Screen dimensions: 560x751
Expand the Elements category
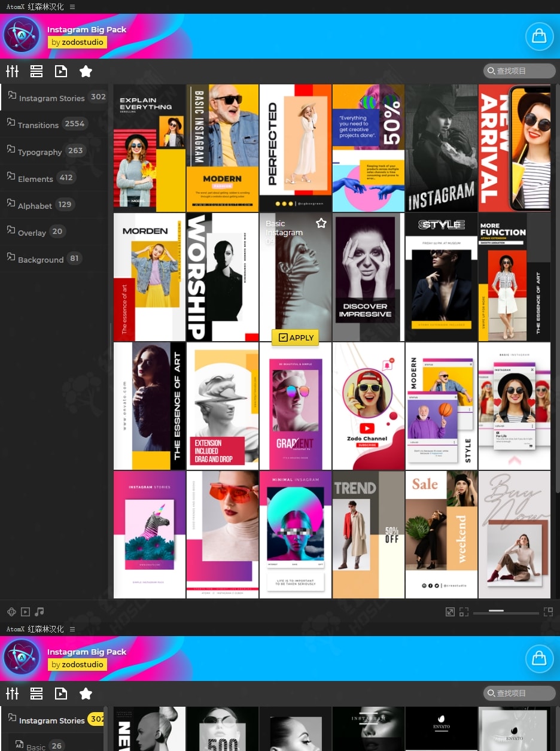click(54, 178)
